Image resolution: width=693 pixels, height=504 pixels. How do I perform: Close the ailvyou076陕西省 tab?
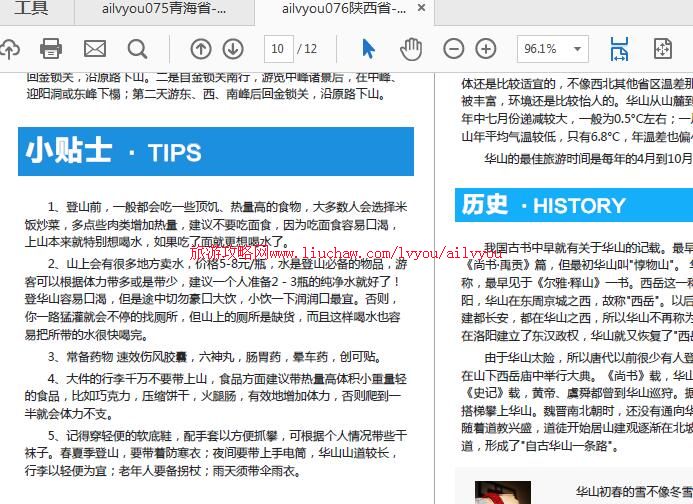(x=422, y=9)
